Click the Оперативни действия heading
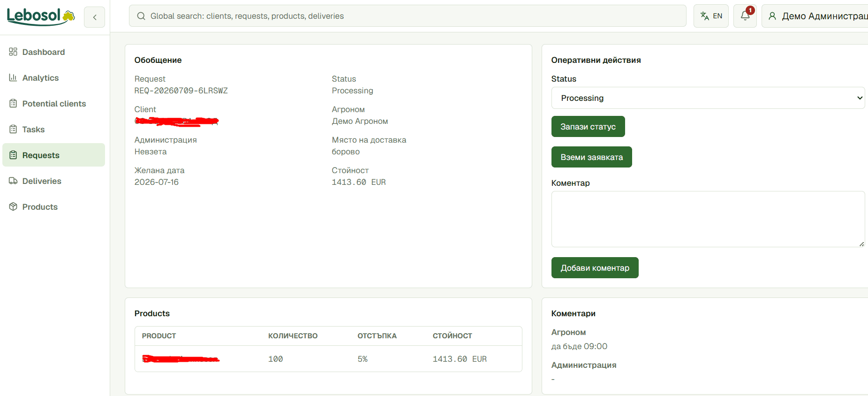Screen dimensions: 868x396 (596, 60)
